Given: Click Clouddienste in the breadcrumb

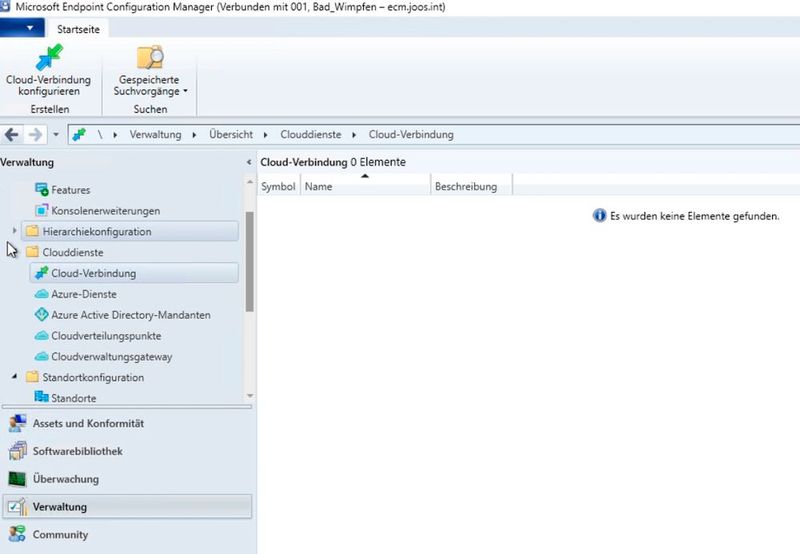Looking at the screenshot, I should [311, 135].
